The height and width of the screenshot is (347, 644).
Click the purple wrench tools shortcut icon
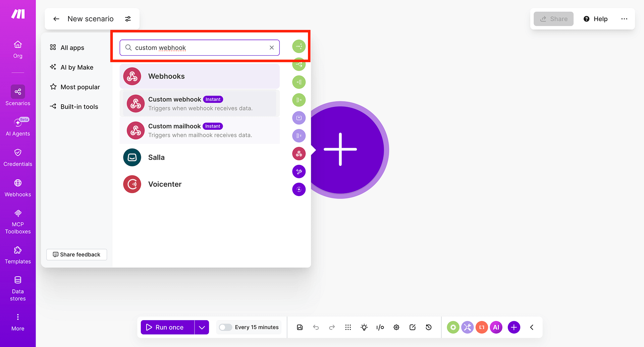pyautogui.click(x=299, y=172)
